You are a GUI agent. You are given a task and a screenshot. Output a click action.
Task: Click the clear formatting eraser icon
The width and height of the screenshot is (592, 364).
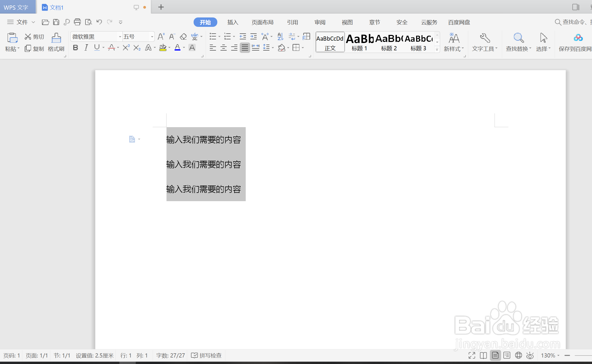click(183, 37)
